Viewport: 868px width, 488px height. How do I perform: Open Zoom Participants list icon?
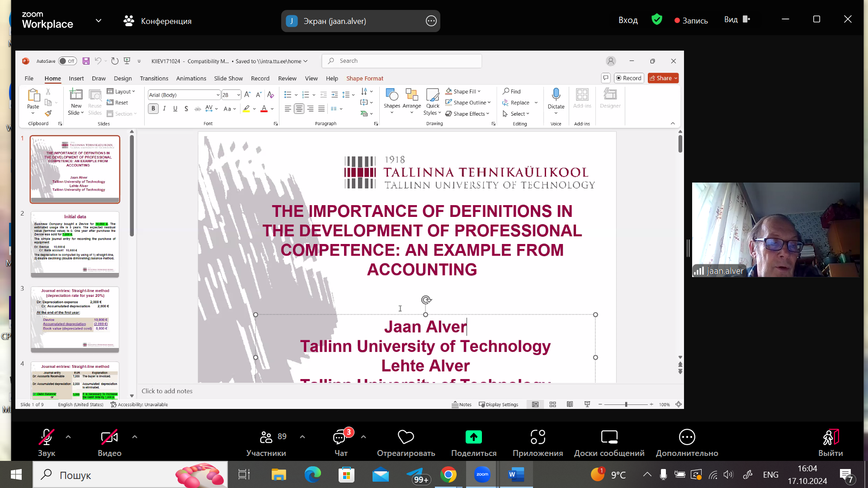click(x=266, y=437)
